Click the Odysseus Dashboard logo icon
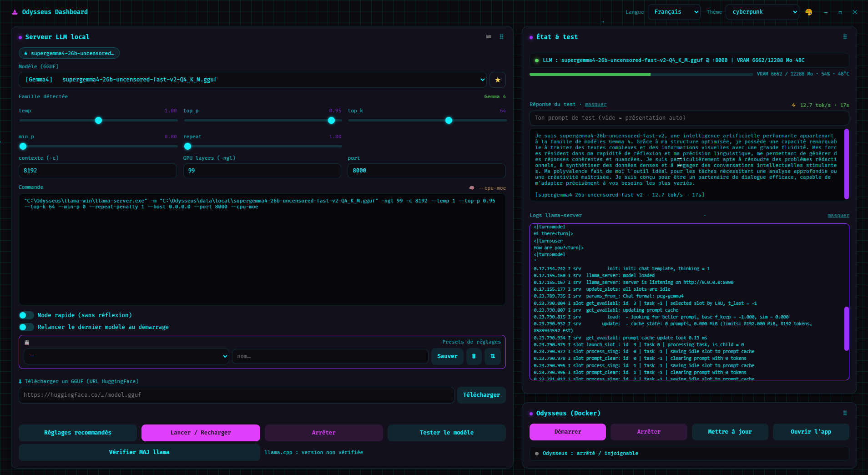Screen dimensions: 868x475 15,12
